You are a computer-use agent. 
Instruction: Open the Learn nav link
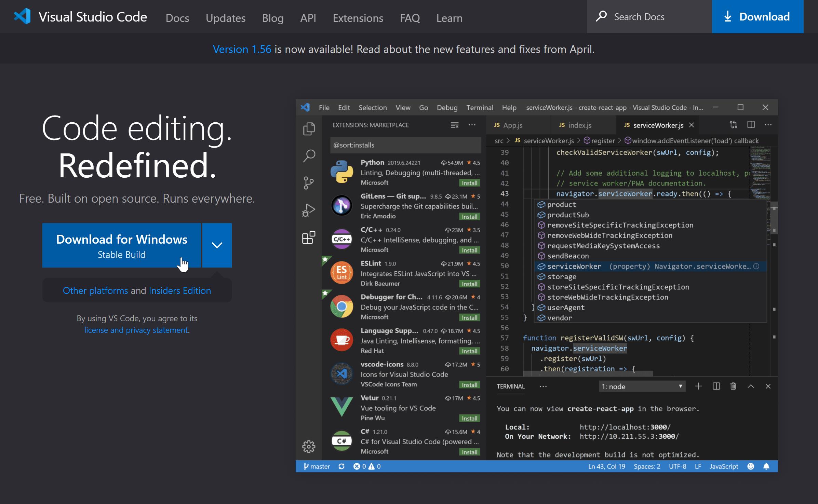point(449,18)
